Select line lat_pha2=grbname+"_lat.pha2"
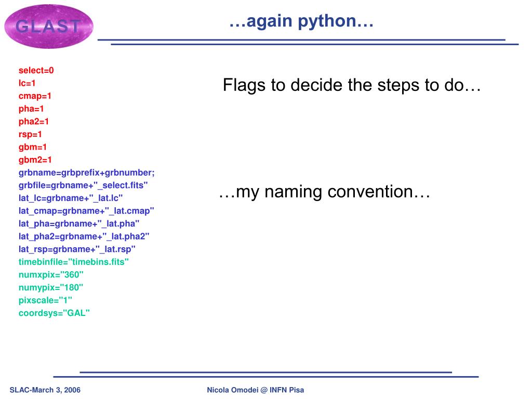 [84, 236]
